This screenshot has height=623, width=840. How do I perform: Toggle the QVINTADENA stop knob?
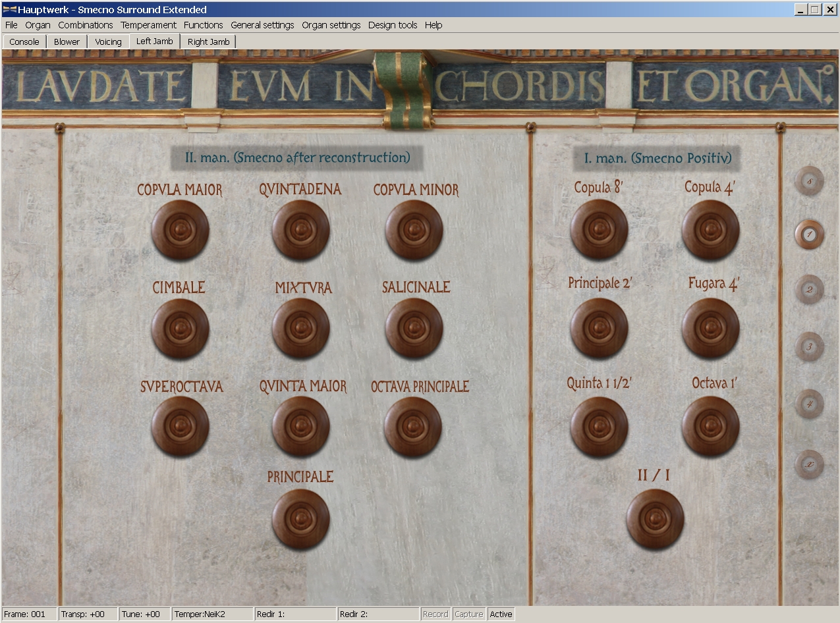tap(300, 230)
